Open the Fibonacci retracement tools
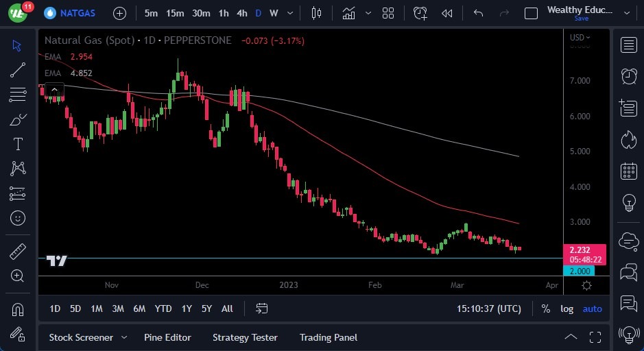The width and height of the screenshot is (644, 351). [x=18, y=95]
